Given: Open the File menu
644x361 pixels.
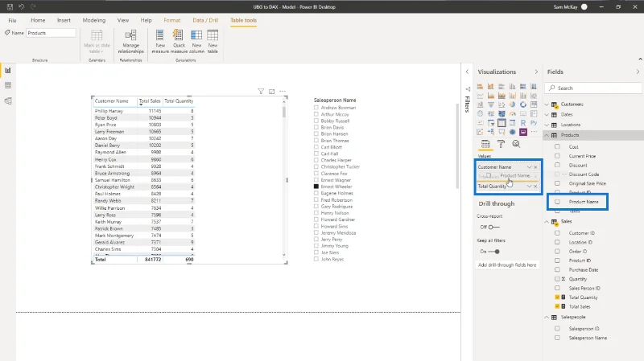Looking at the screenshot, I should 12,20.
